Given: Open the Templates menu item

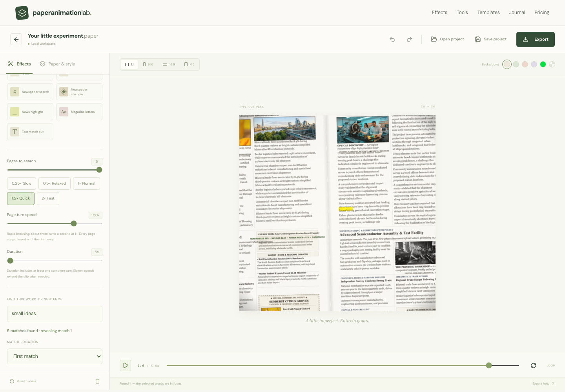Looking at the screenshot, I should (488, 13).
